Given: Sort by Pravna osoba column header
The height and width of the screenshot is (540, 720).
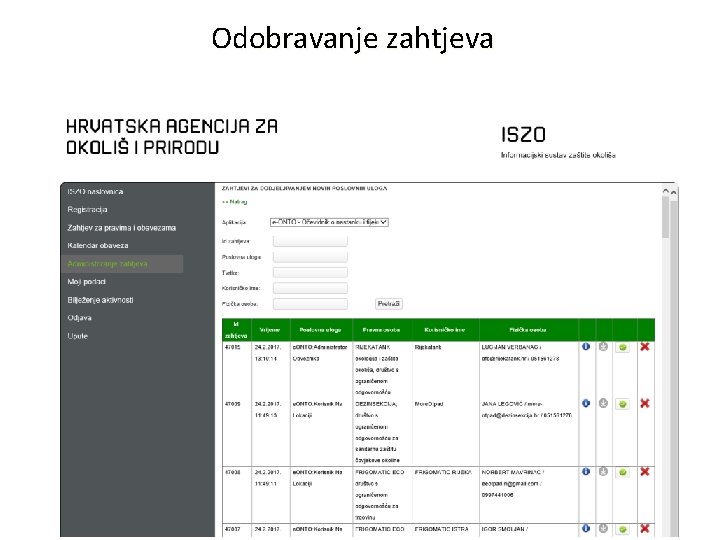Looking at the screenshot, I should click(381, 330).
